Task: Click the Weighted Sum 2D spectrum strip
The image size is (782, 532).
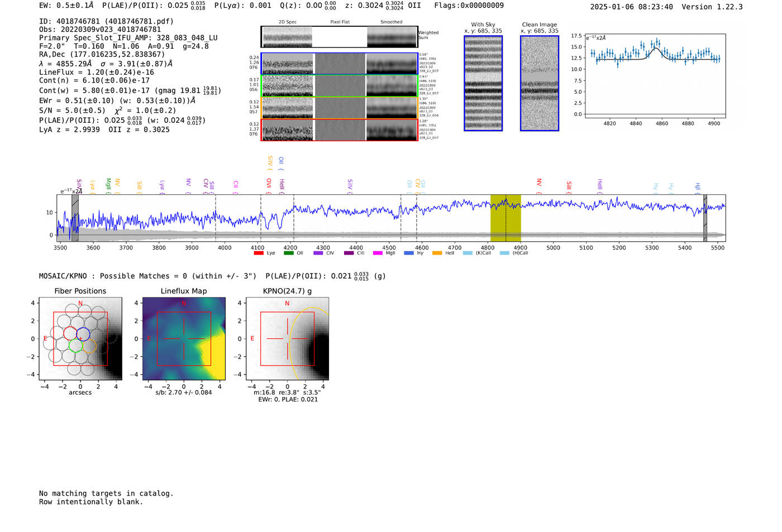Action: 339,37
